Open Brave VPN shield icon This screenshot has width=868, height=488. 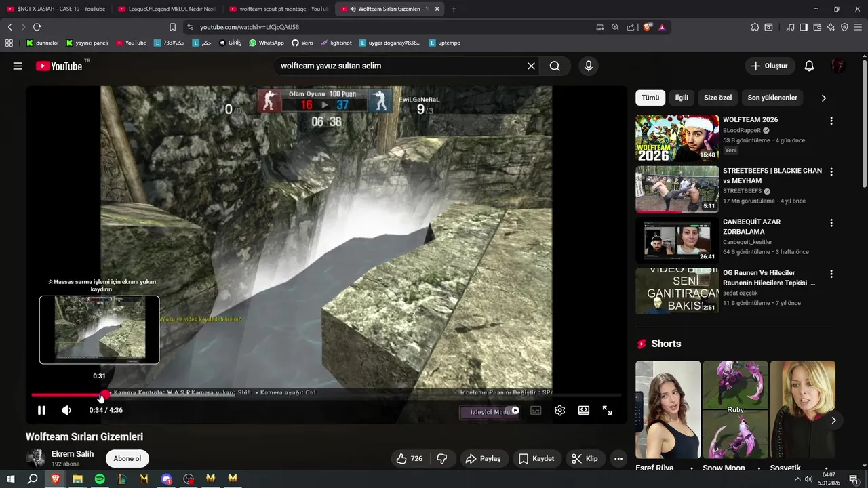pos(844,27)
